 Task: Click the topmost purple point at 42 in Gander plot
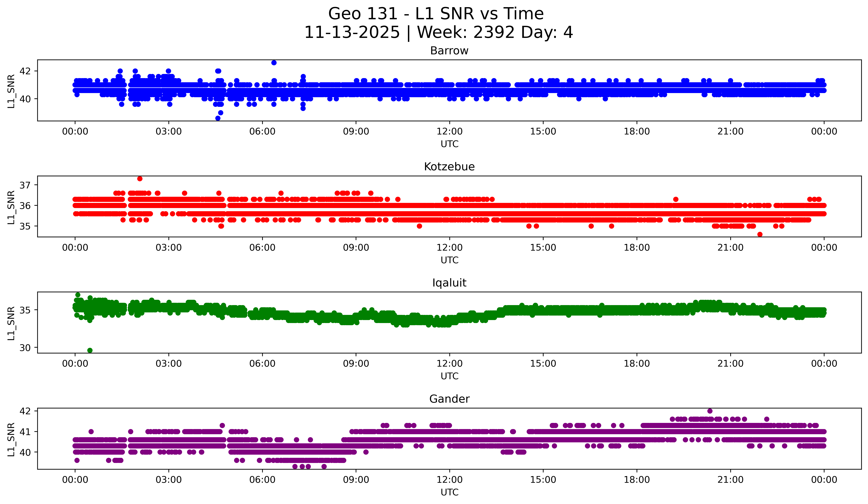(x=710, y=411)
